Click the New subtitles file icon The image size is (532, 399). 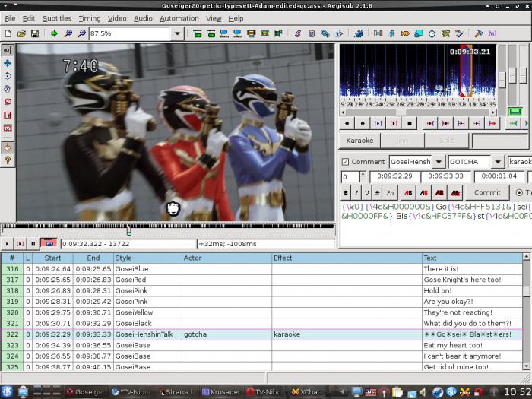pos(8,33)
